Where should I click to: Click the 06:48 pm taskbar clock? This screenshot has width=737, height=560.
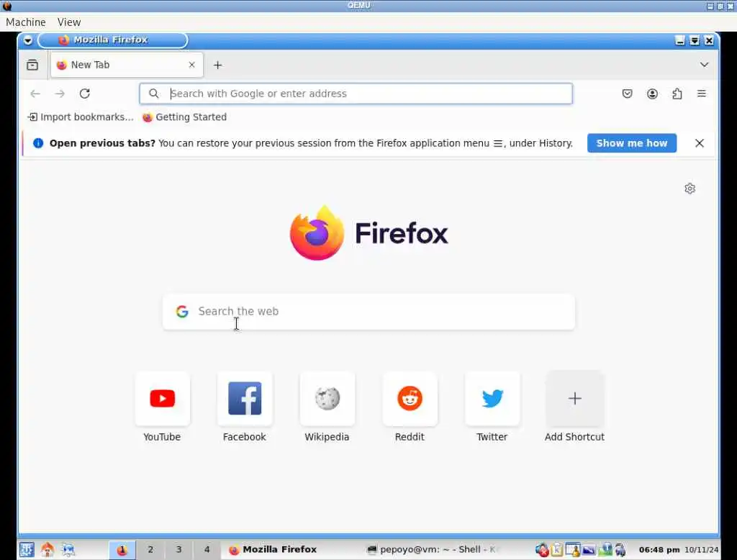(659, 550)
